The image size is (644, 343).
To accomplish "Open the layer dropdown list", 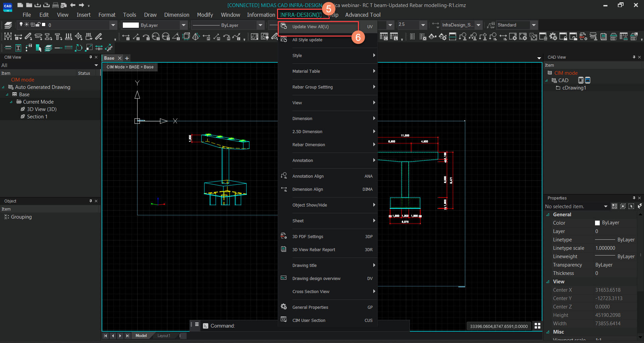I will coord(113,25).
